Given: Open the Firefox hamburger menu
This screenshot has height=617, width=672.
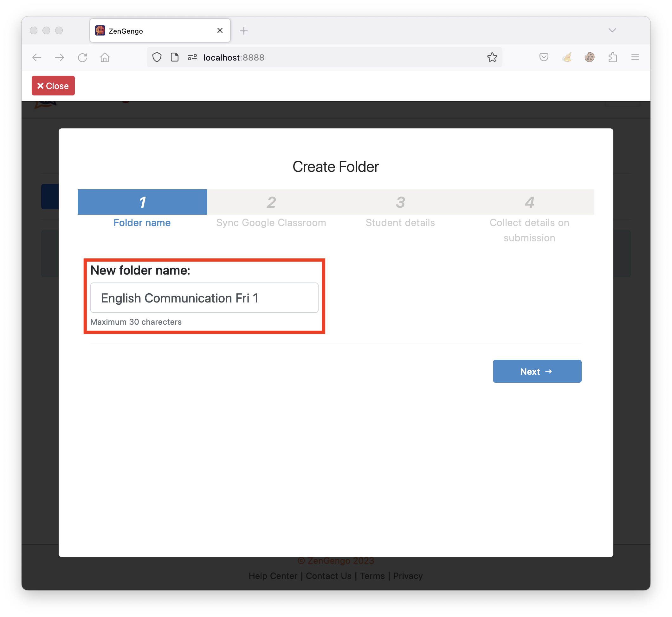Looking at the screenshot, I should pyautogui.click(x=635, y=57).
